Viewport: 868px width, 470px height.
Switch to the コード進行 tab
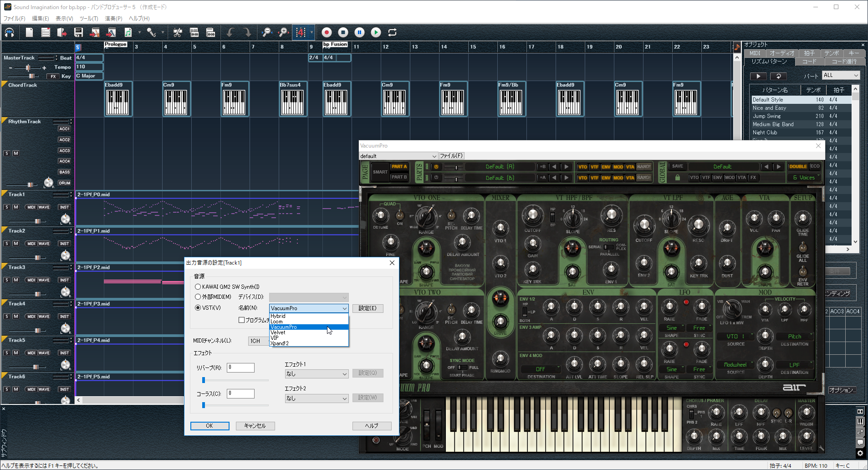[x=844, y=61]
